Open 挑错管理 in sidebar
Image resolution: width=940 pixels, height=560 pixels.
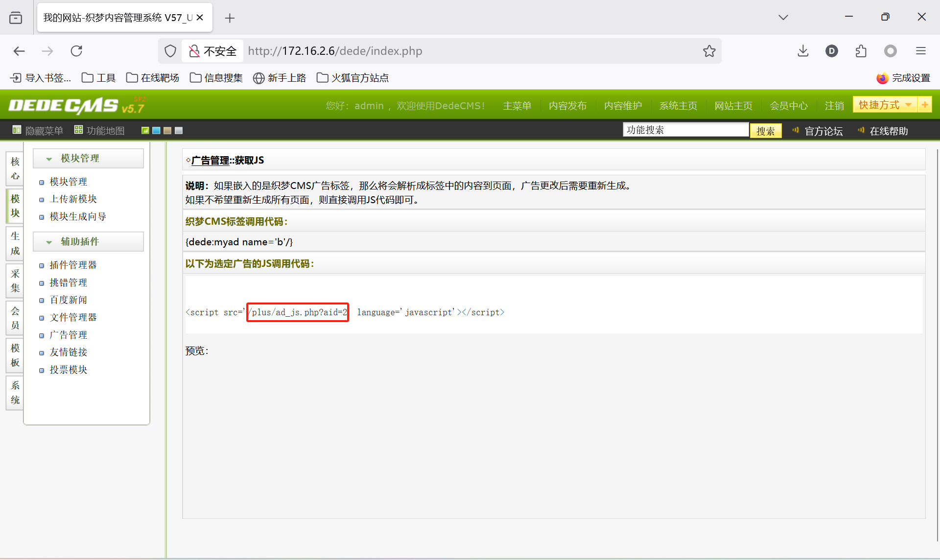69,283
